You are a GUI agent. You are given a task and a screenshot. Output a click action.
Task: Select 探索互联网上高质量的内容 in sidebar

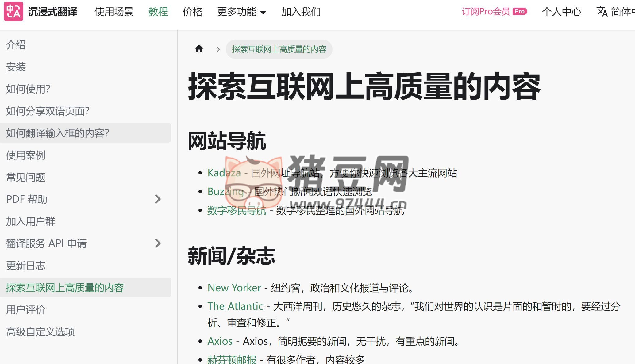[86, 287]
